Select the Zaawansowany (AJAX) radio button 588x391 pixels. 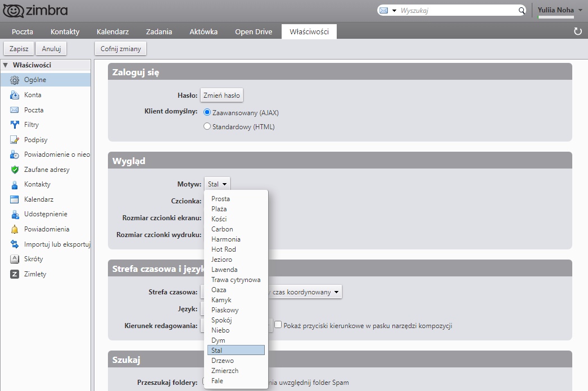[207, 112]
